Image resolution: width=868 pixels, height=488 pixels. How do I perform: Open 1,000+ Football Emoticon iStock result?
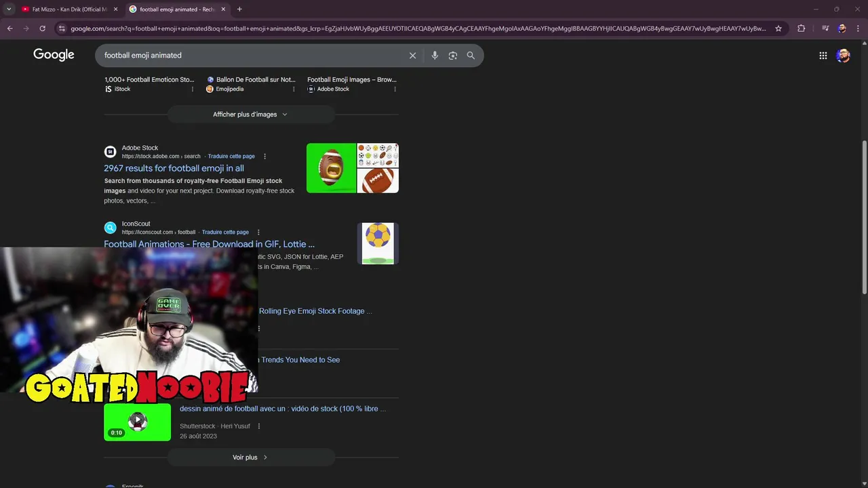coord(149,79)
